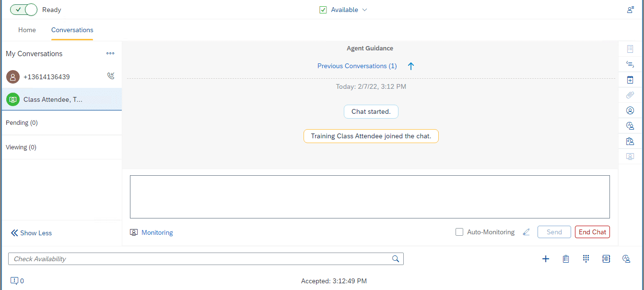Open the customer profile person icon

click(x=630, y=110)
